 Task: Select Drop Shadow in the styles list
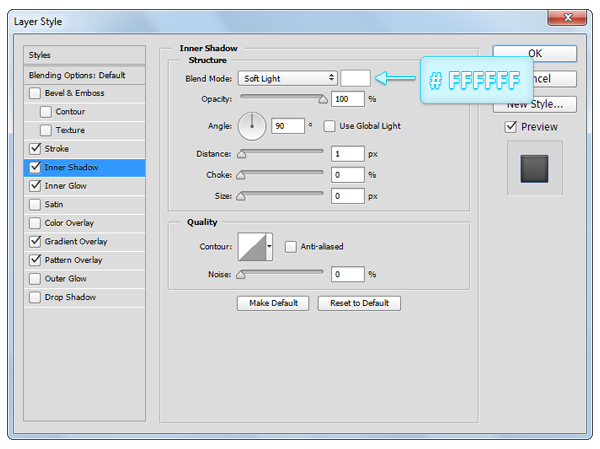(70, 297)
